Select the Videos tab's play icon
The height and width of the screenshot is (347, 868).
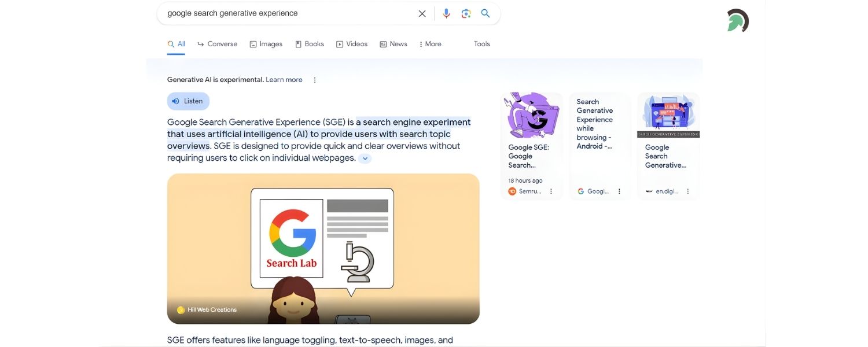339,43
